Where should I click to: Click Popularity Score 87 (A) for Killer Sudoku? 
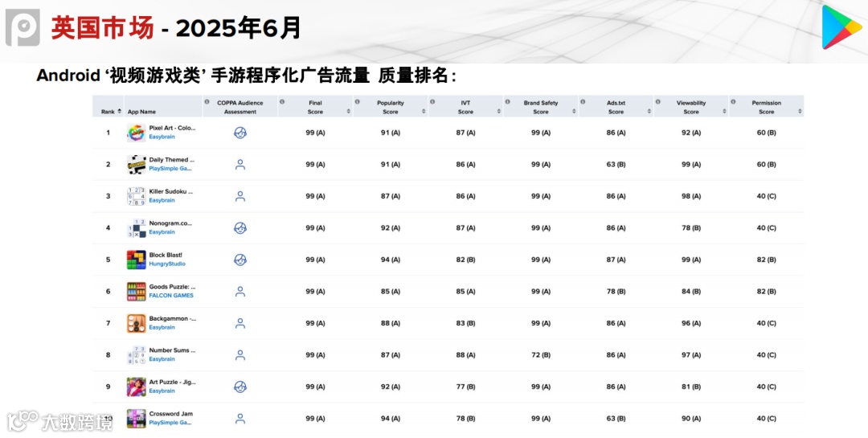coord(390,196)
